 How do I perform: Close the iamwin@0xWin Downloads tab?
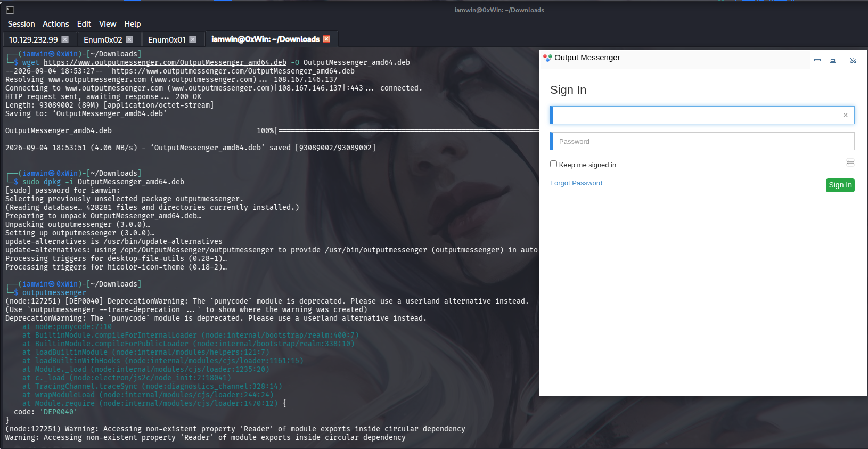326,39
